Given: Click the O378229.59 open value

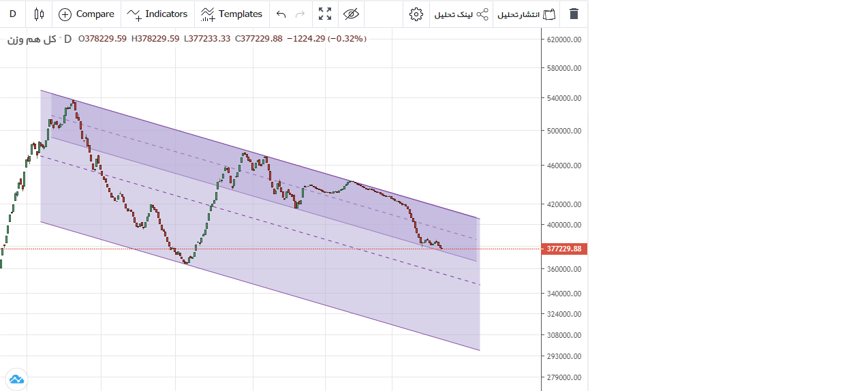Looking at the screenshot, I should pyautogui.click(x=102, y=39).
